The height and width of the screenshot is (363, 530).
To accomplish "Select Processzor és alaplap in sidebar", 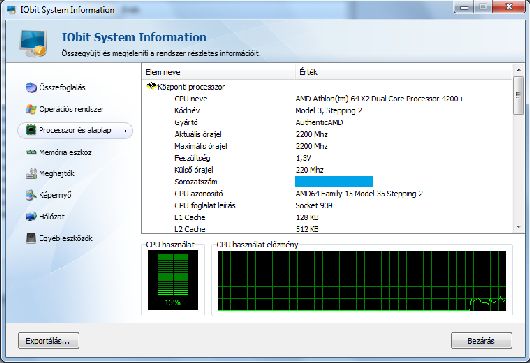I will point(75,130).
